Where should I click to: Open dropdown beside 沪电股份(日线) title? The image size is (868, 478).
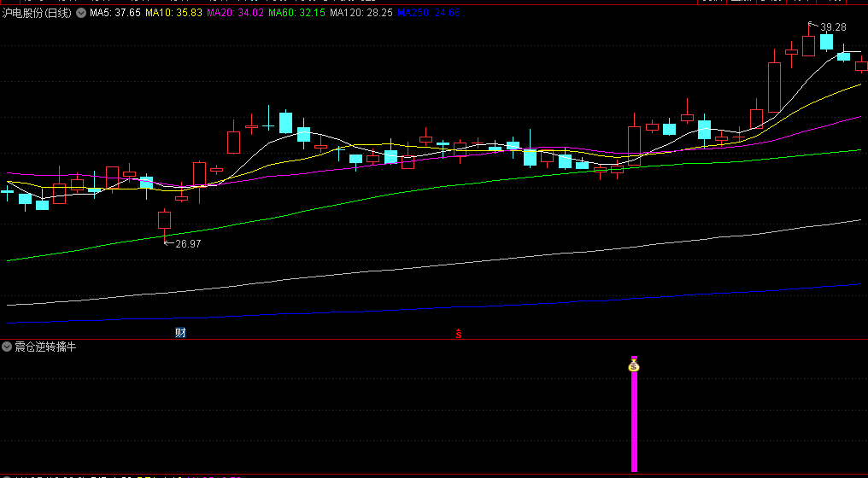tap(81, 13)
